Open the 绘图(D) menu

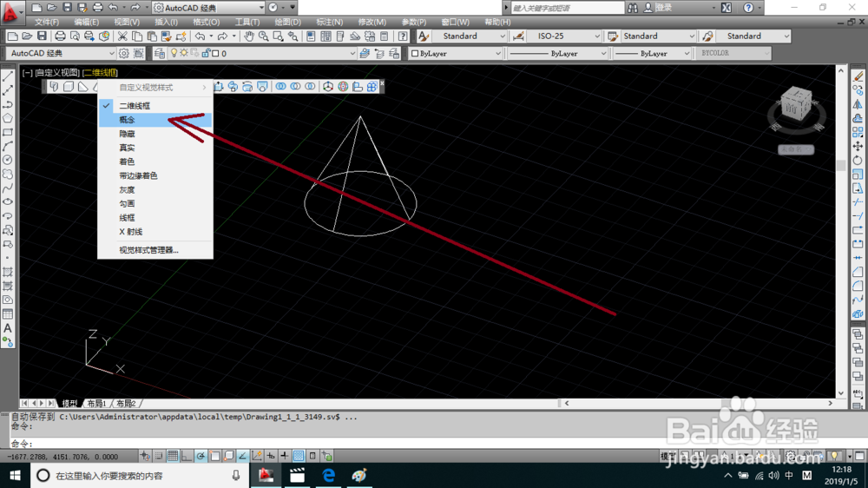[x=288, y=23]
